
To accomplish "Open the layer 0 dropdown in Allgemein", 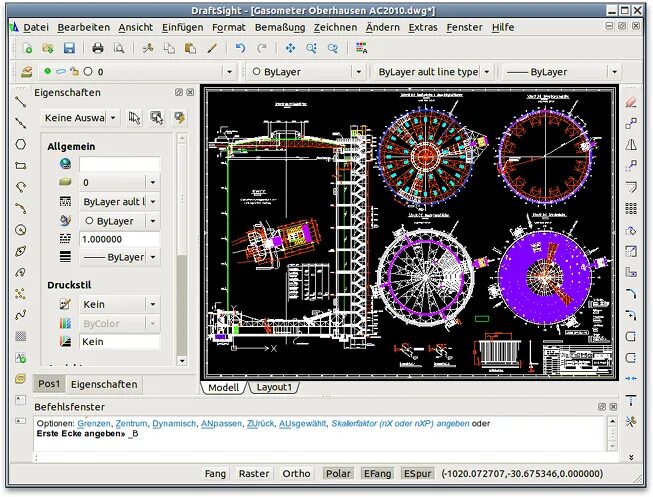I will (153, 182).
